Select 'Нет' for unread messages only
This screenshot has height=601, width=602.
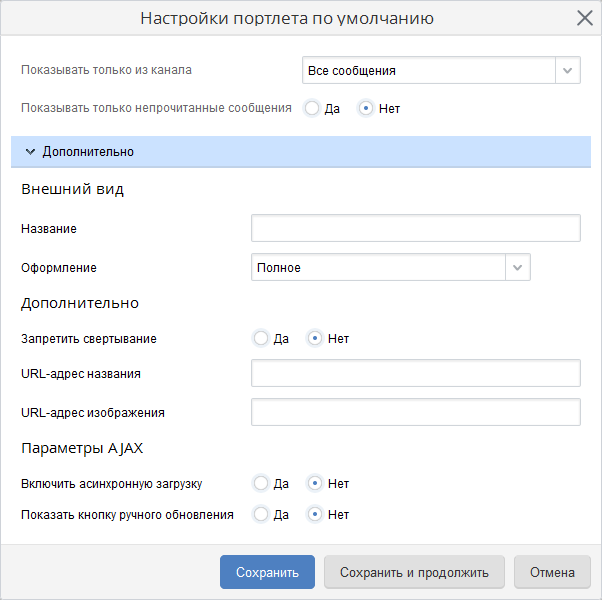366,108
